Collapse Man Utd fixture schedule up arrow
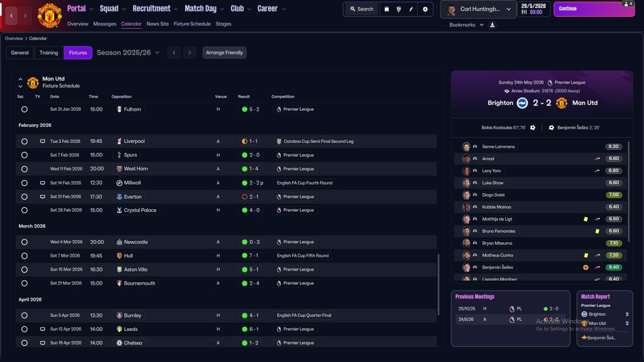This screenshot has height=362, width=644. point(21,79)
